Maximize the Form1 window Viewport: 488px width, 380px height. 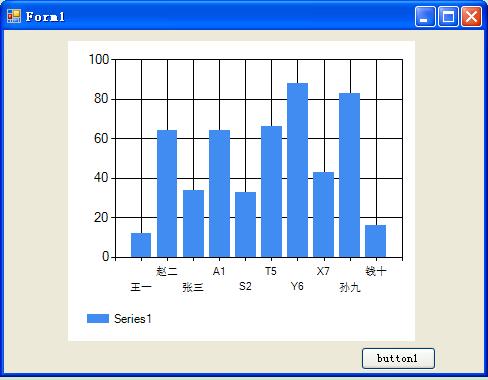pos(448,16)
